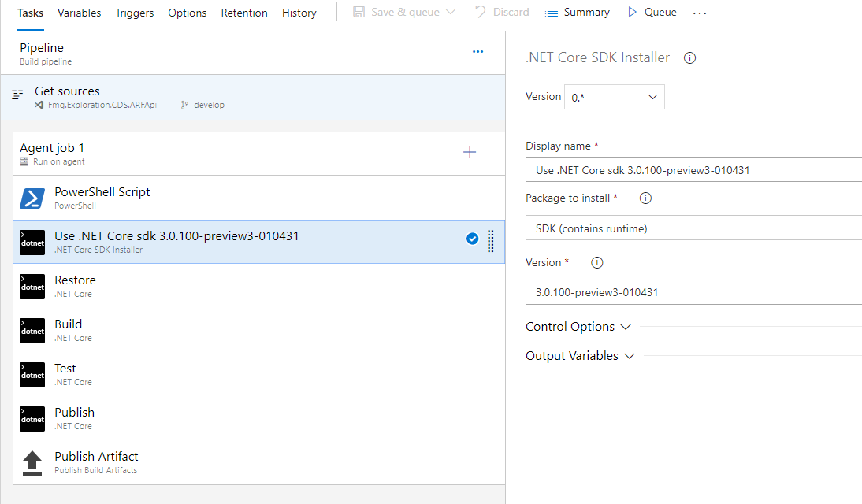Open the Tasks tab
This screenshot has height=504, width=862.
30,13
